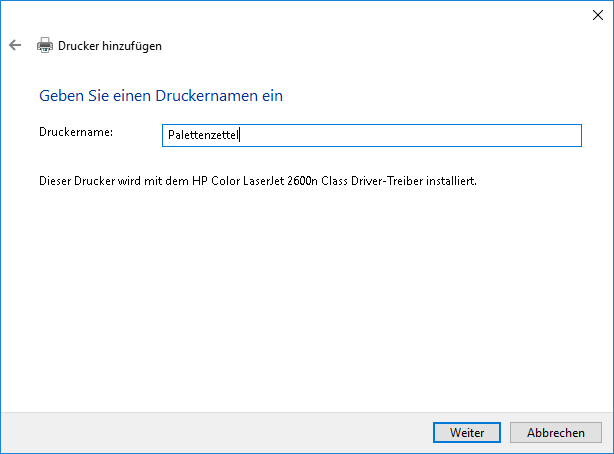Click the blank white area below the description
This screenshot has height=454, width=614.
pos(300,300)
